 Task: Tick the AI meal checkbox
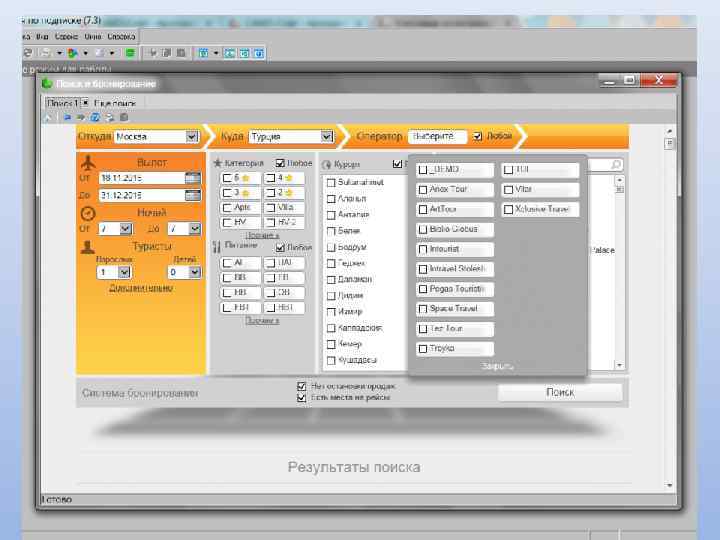(227, 263)
